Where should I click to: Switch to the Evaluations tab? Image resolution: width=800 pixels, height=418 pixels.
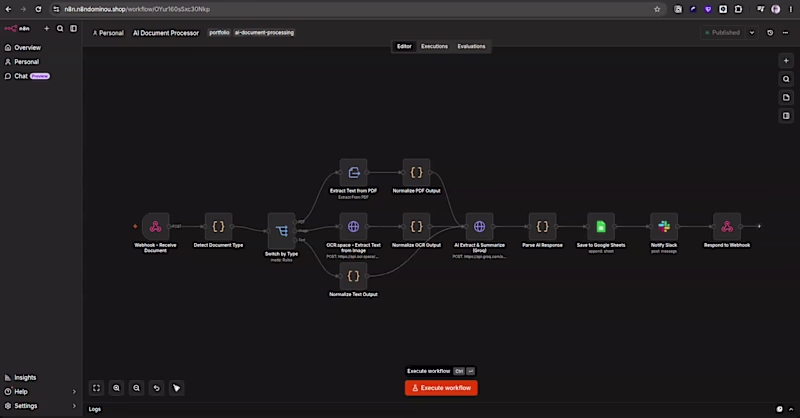coord(471,46)
